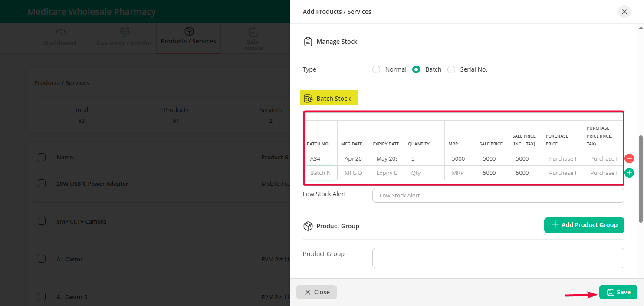
Task: Click Purchase Price (Incl. Tax) field in new row
Action: click(x=603, y=173)
